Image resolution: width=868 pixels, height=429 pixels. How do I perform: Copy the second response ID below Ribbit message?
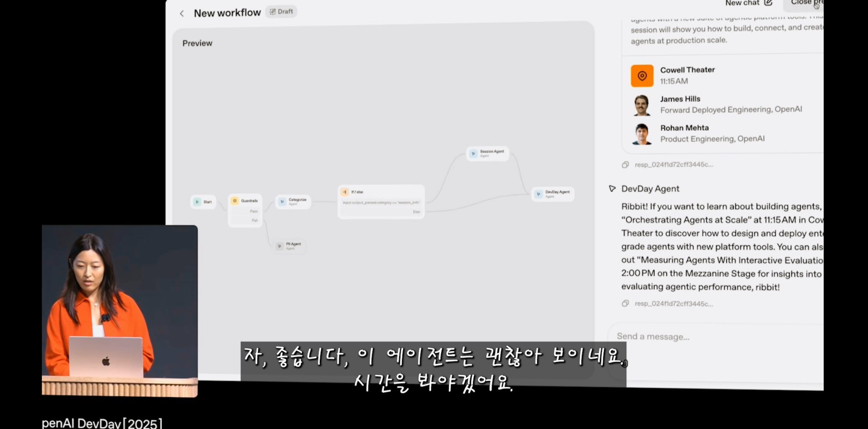625,304
